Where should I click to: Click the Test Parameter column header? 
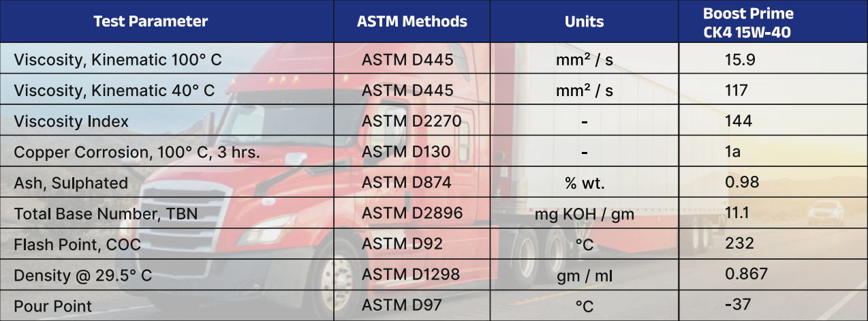(x=151, y=21)
